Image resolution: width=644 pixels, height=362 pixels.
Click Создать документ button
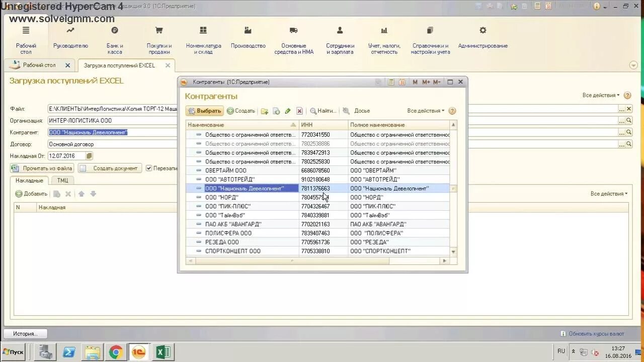coord(110,168)
